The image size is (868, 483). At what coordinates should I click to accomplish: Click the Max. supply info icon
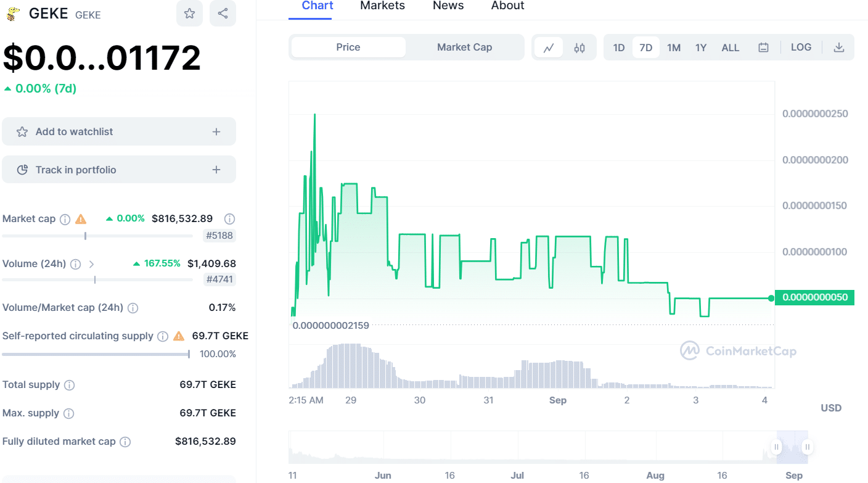click(x=69, y=413)
